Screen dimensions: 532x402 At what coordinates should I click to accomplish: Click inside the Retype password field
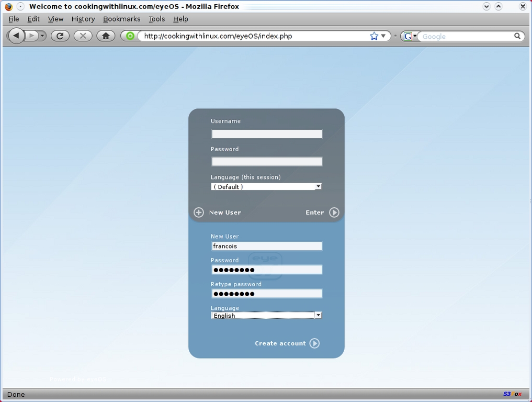pos(266,294)
